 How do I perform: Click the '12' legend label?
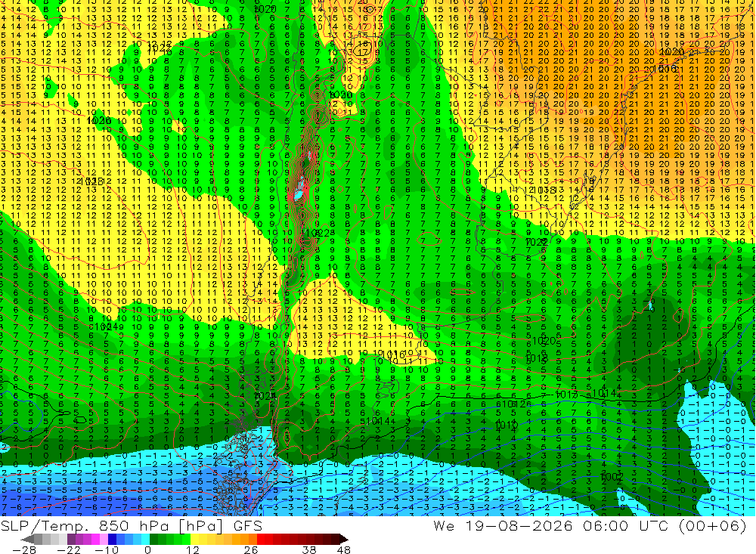point(192,550)
